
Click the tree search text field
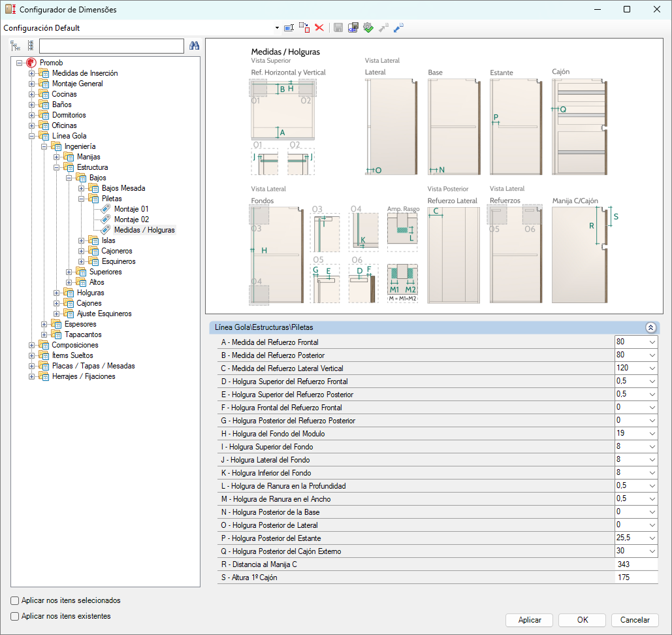point(111,46)
